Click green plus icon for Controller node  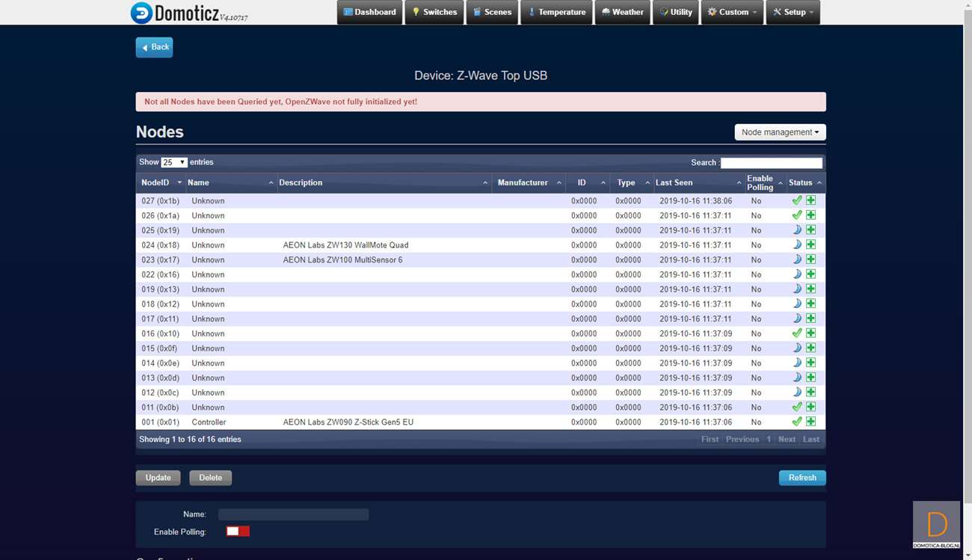point(810,422)
